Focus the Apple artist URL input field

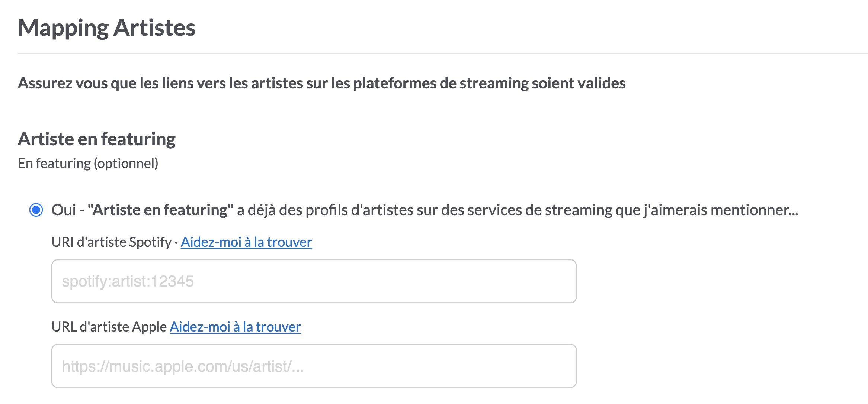click(314, 366)
